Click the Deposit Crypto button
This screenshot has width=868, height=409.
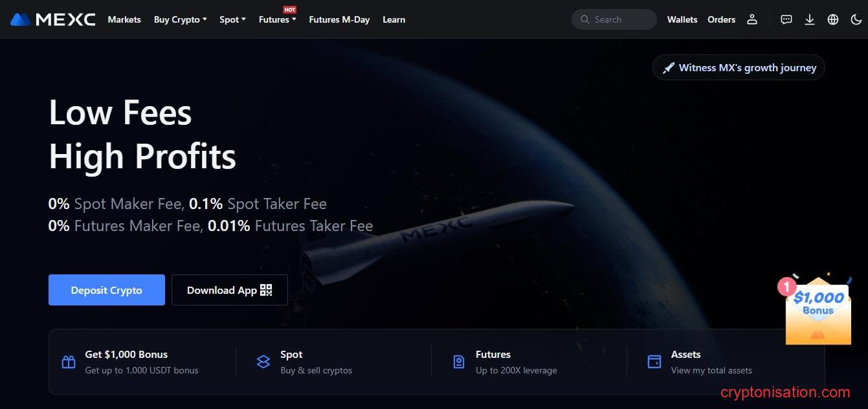107,290
